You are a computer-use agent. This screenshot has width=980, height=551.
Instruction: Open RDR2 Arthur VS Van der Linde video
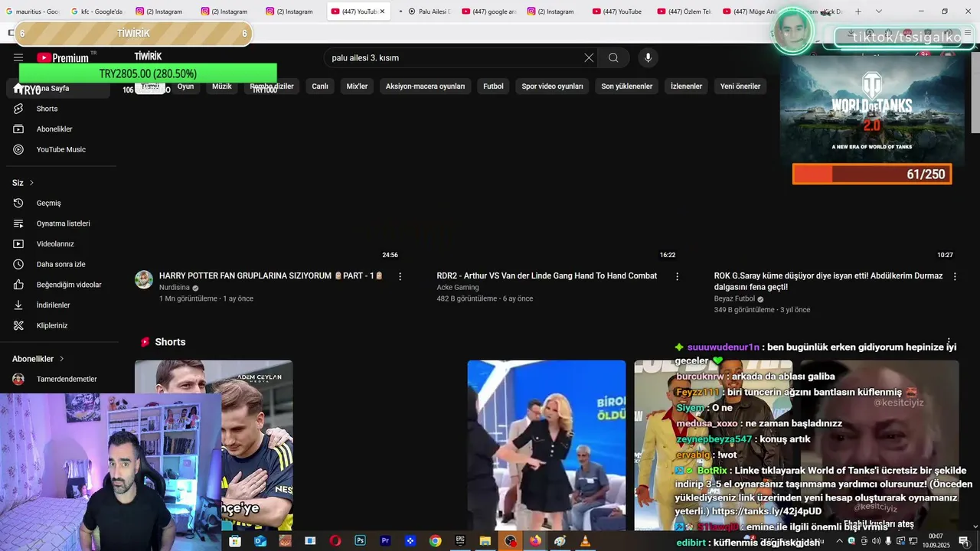pos(547,275)
